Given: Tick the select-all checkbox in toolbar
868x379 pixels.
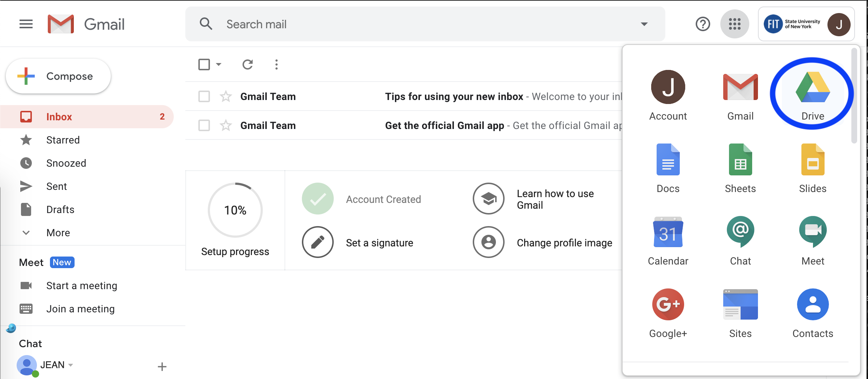Looking at the screenshot, I should pos(204,64).
